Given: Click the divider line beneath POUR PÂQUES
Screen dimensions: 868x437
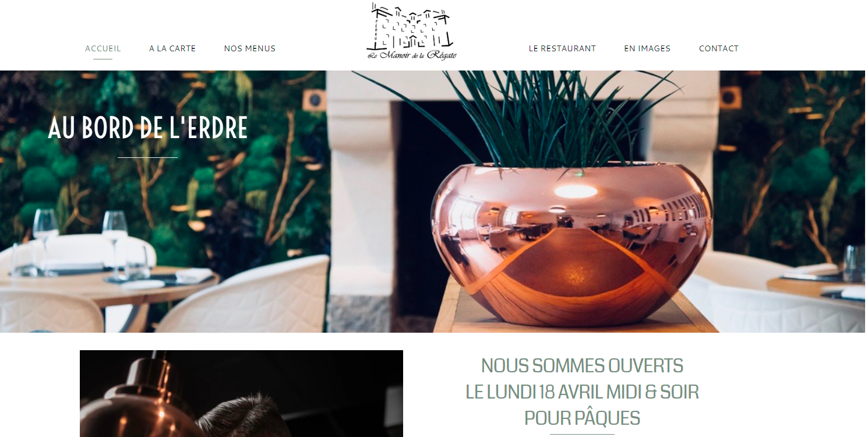Looking at the screenshot, I should [582, 434].
